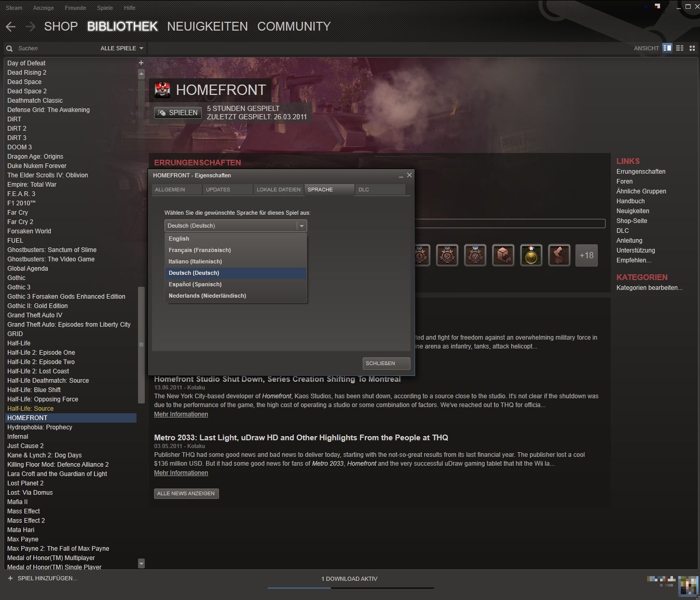
Task: Switch to the LOKALE DATEIEN tab
Action: click(x=279, y=189)
